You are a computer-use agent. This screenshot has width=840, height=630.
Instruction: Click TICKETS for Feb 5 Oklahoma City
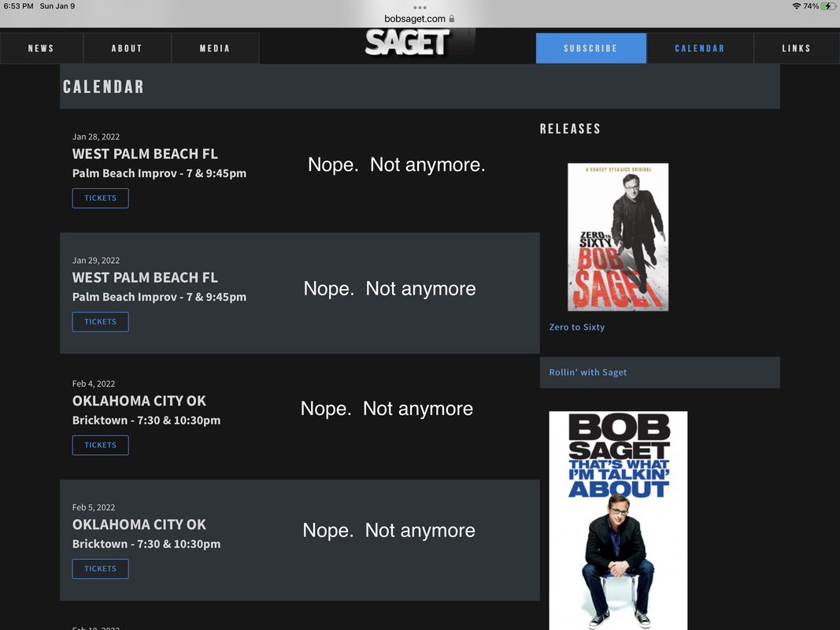(x=100, y=569)
